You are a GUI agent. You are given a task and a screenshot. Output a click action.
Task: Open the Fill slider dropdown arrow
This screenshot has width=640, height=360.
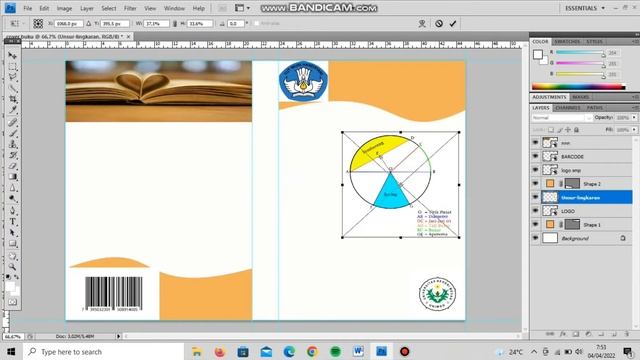click(x=634, y=129)
